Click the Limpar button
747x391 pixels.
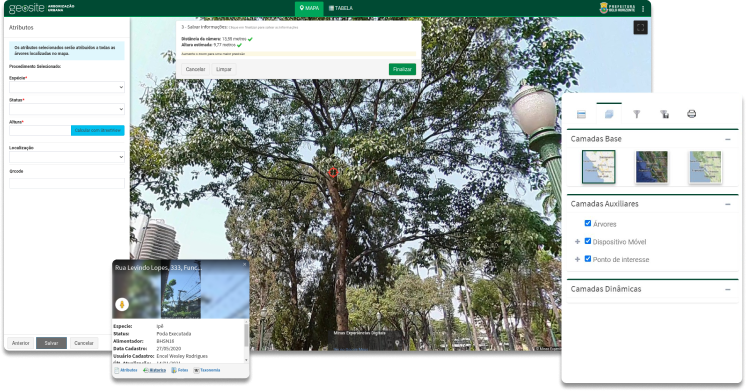coord(224,69)
